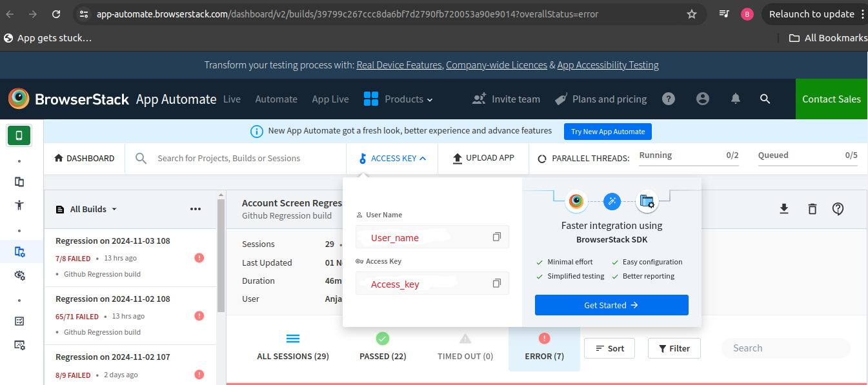The width and height of the screenshot is (868, 385).
Task: Click error icon on Regression 2024-11-02 108
Action: [x=199, y=316]
